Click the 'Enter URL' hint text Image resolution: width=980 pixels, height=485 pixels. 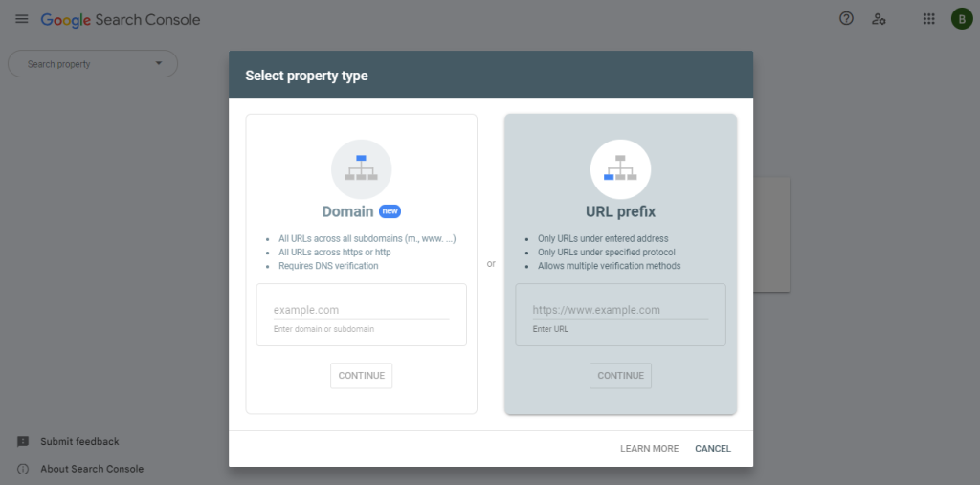click(x=550, y=329)
